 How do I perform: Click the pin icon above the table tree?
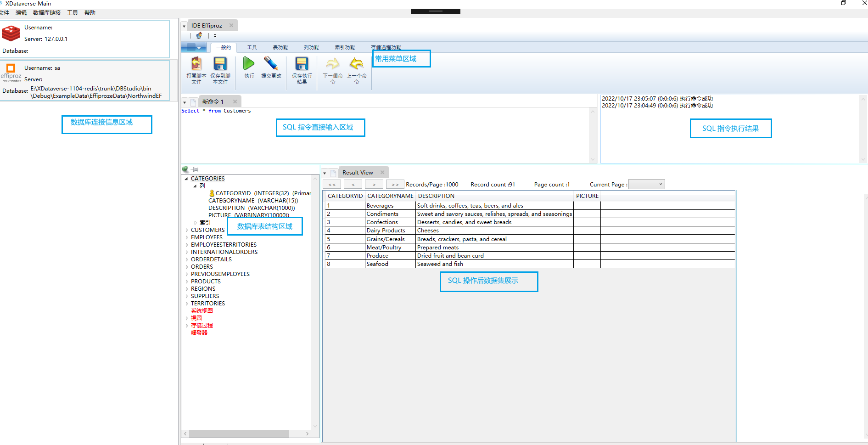click(196, 169)
